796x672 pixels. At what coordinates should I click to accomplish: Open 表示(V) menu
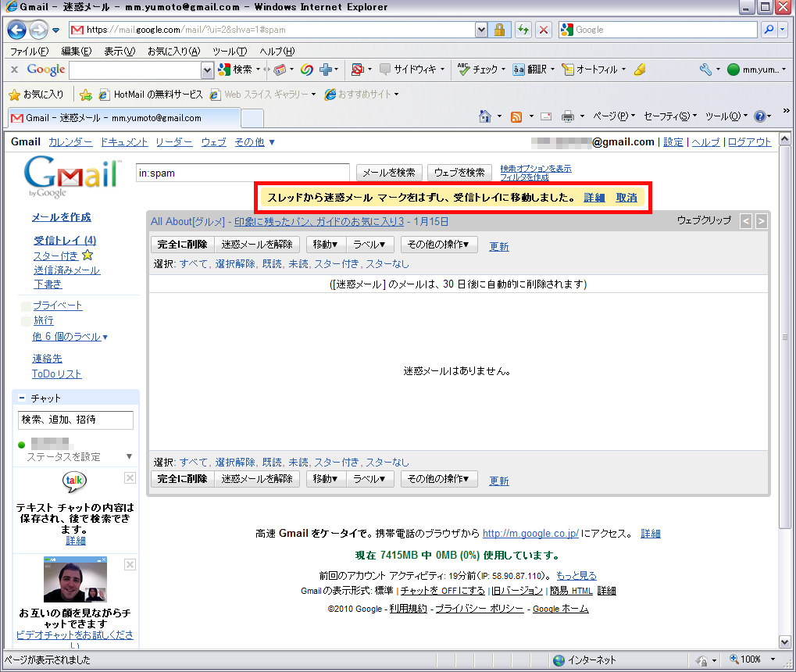120,52
